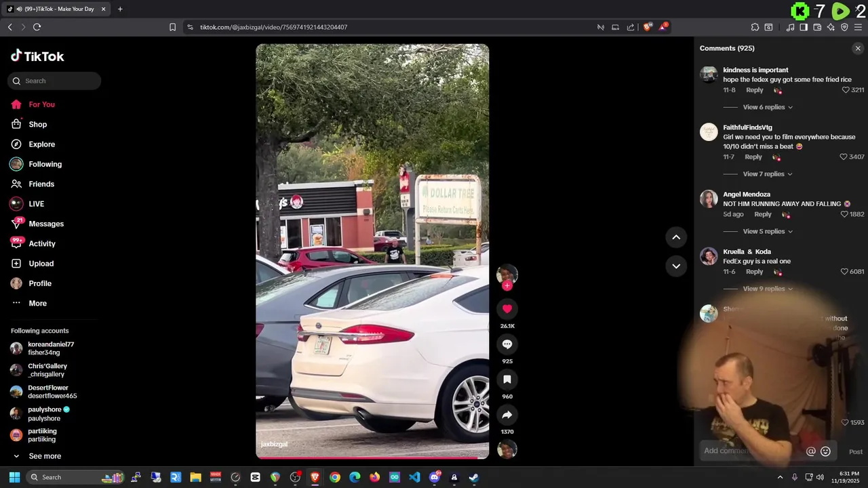Screen dimensions: 868x488
Task: Open the browser hamburger menu
Action: pyautogui.click(x=859, y=27)
